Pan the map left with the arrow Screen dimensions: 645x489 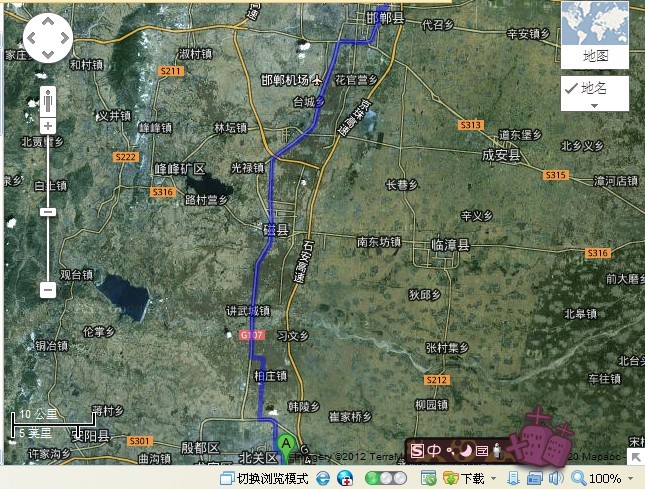[32, 38]
